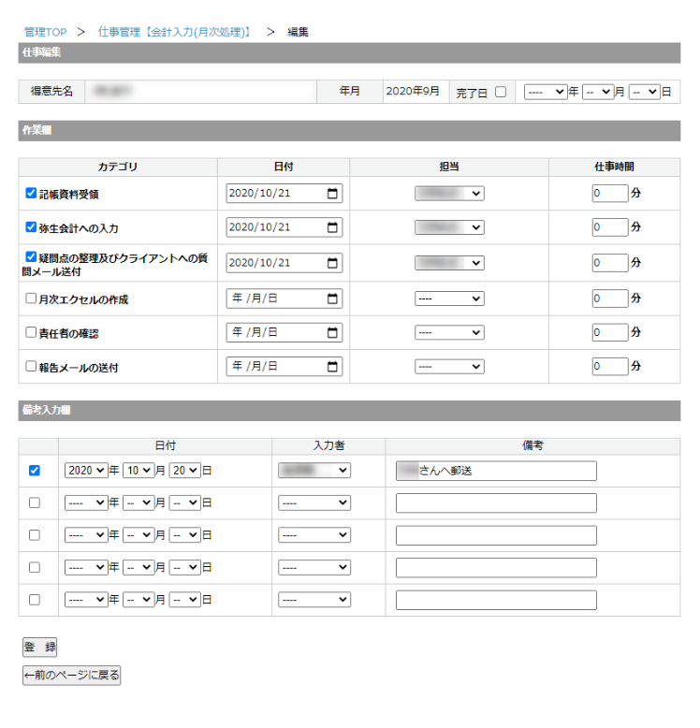This screenshot has height=728, width=700.
Task: Check the 責任者の確認 checkbox
Action: point(31,332)
